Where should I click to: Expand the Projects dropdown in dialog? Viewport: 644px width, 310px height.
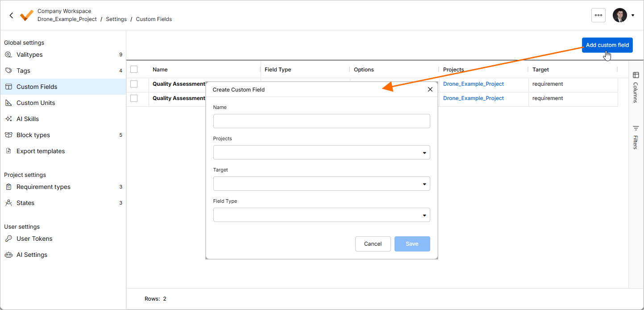(322, 152)
